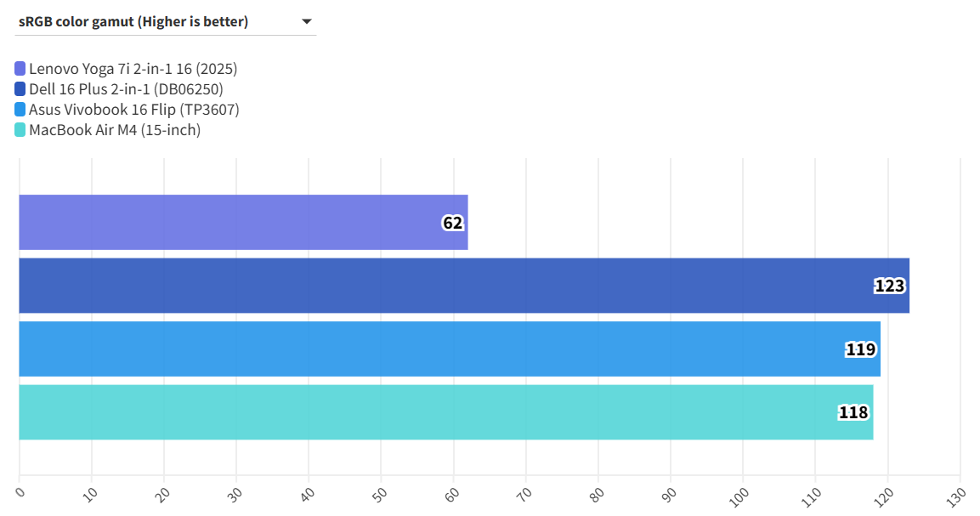Click the Lenovo Yoga 7i legend color swatch
The height and width of the screenshot is (516, 980).
tap(20, 69)
